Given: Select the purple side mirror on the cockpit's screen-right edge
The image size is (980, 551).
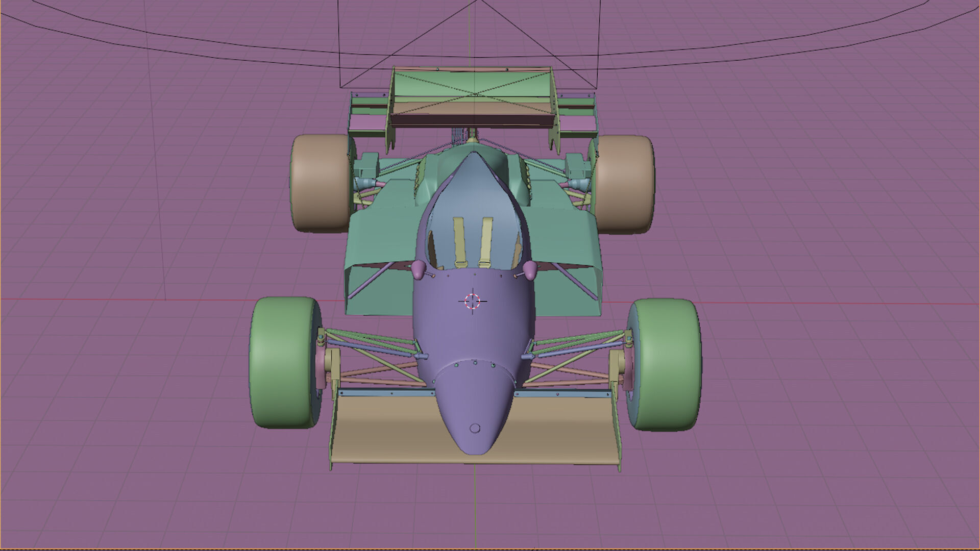Looking at the screenshot, I should (x=530, y=270).
